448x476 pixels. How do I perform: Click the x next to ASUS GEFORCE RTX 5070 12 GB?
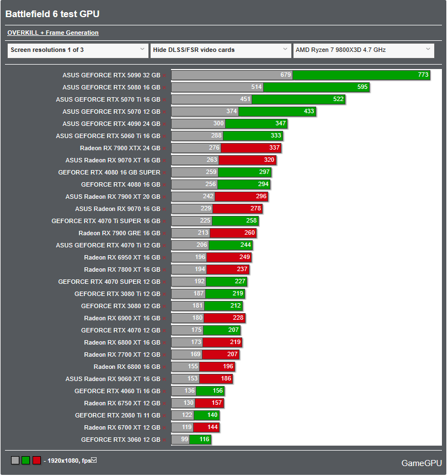(164, 112)
